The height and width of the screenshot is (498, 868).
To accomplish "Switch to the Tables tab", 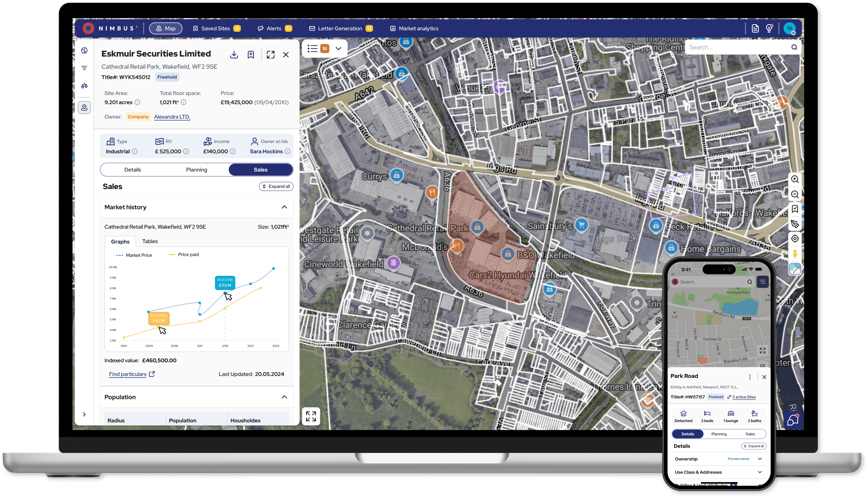I will coord(150,241).
